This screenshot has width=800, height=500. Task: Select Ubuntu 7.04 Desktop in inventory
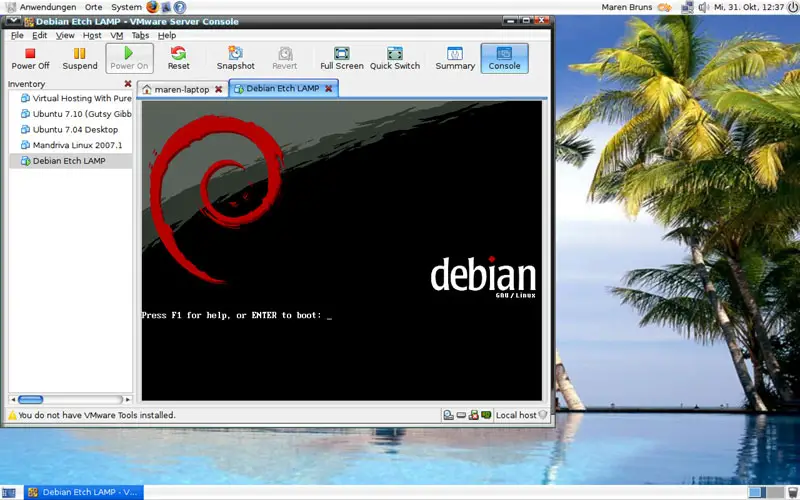pos(75,129)
